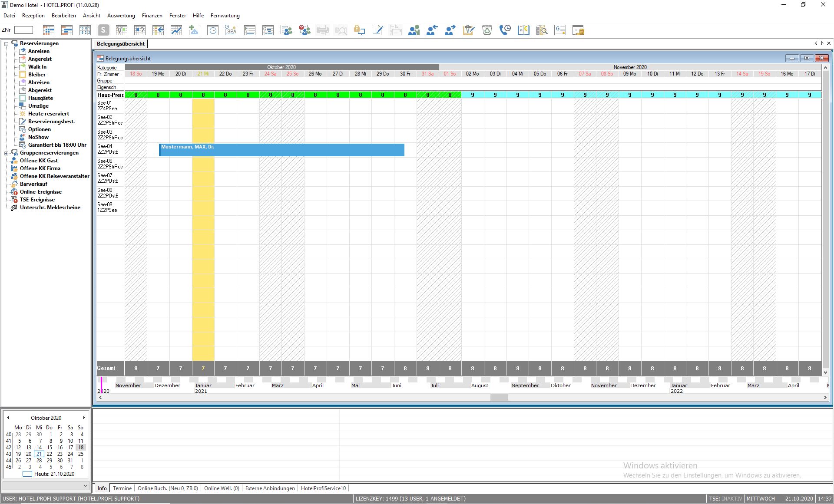Open Online-Ereignisse in the sidebar

coord(40,192)
